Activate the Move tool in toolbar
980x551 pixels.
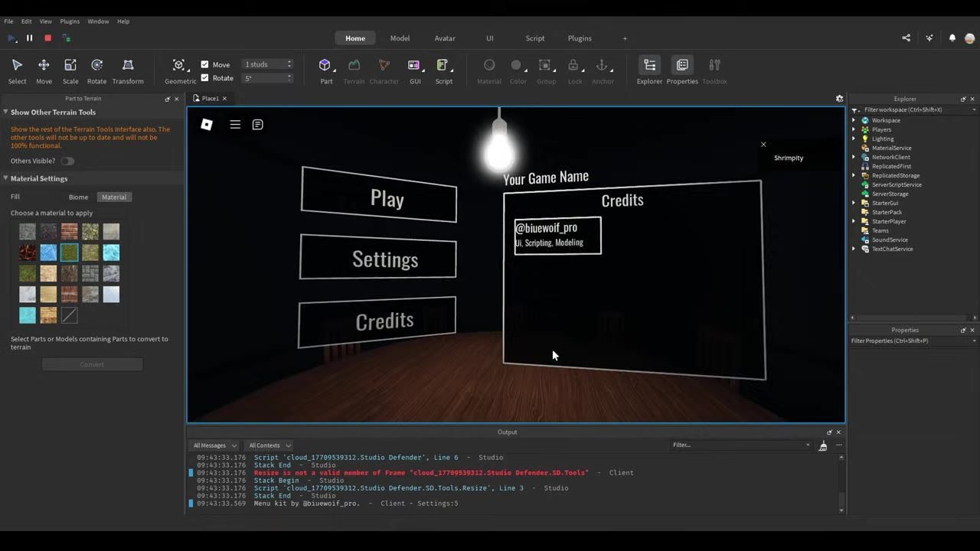pos(44,71)
